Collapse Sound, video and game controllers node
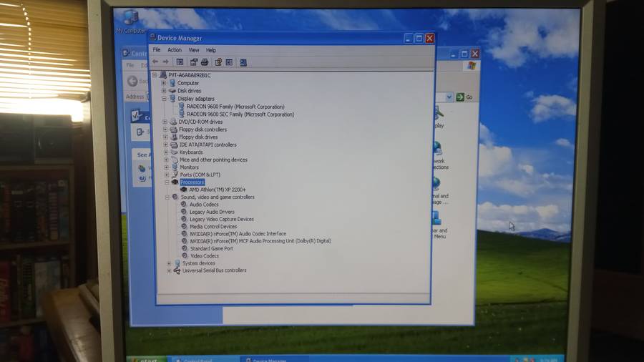This screenshot has height=362, width=644. pos(167,197)
